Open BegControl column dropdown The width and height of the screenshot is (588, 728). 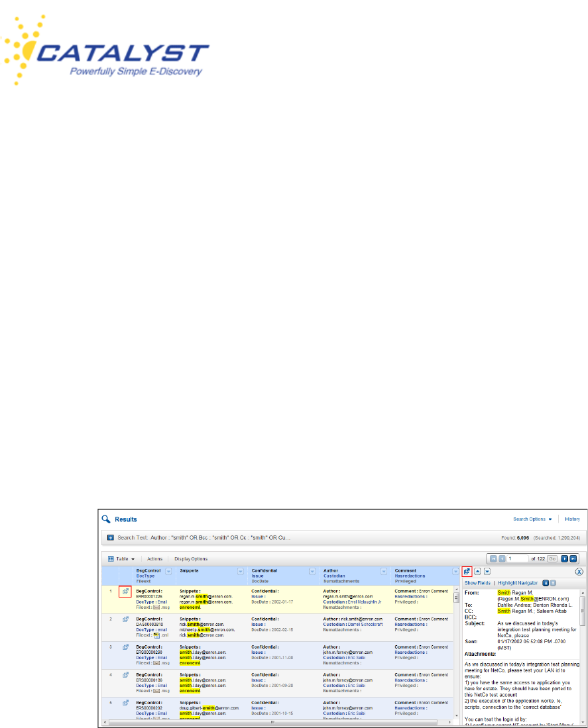(x=168, y=572)
